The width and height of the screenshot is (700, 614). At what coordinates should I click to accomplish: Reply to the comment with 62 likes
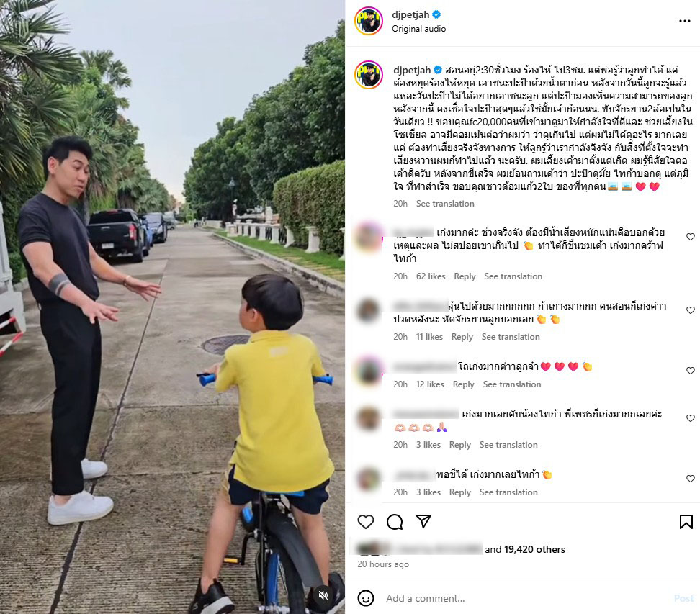click(465, 276)
